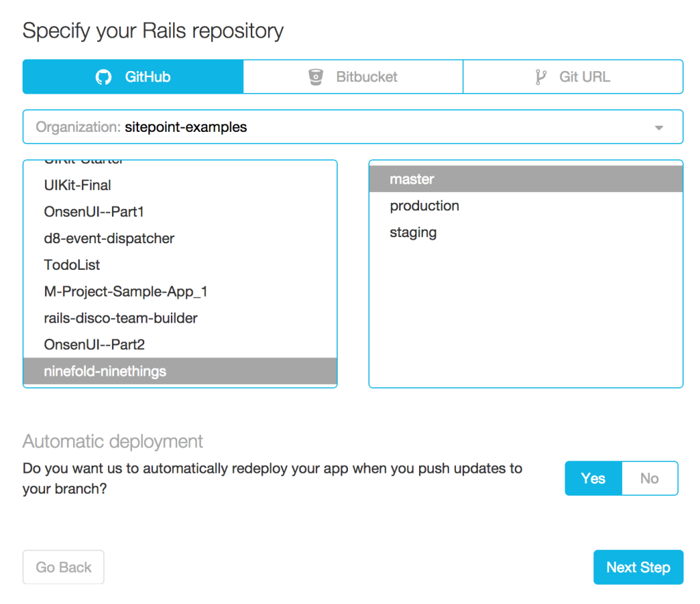Screen dimensions: 700x604
Task: Click the GitHub octocat icon
Action: (x=103, y=77)
